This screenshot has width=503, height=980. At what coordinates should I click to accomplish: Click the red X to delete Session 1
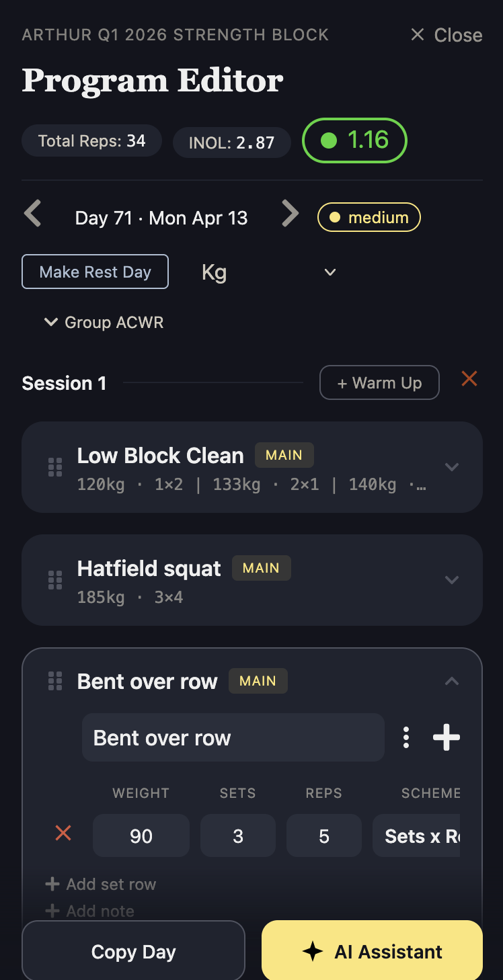click(469, 378)
